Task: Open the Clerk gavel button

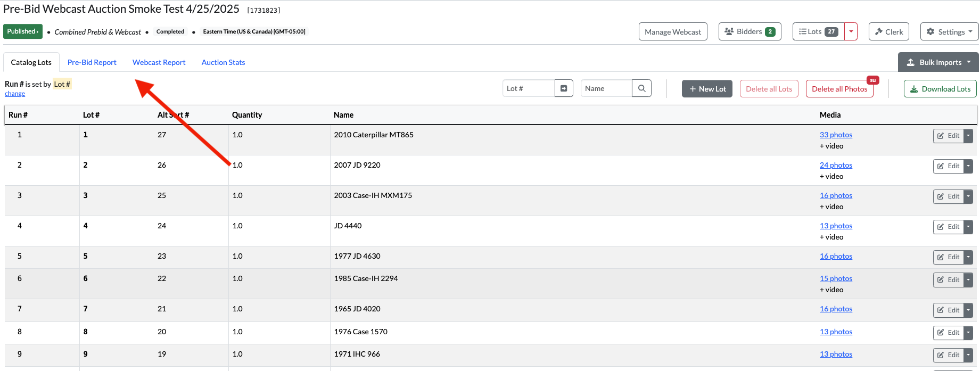Action: pos(888,31)
